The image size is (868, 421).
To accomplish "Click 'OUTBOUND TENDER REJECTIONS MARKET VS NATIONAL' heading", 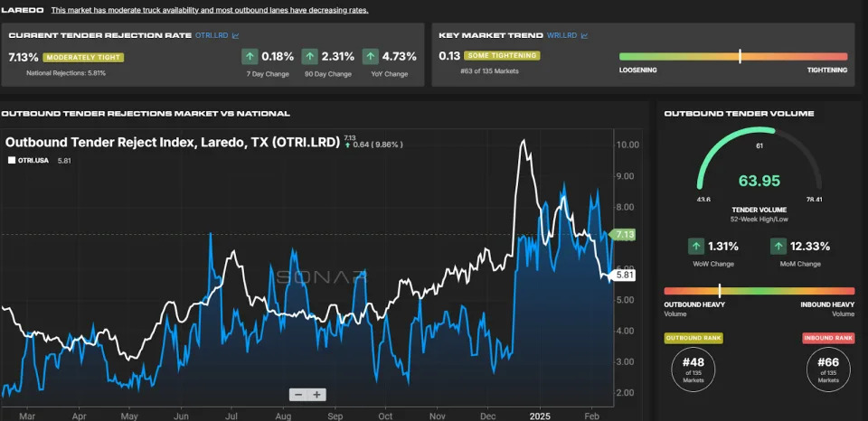I will click(x=146, y=114).
